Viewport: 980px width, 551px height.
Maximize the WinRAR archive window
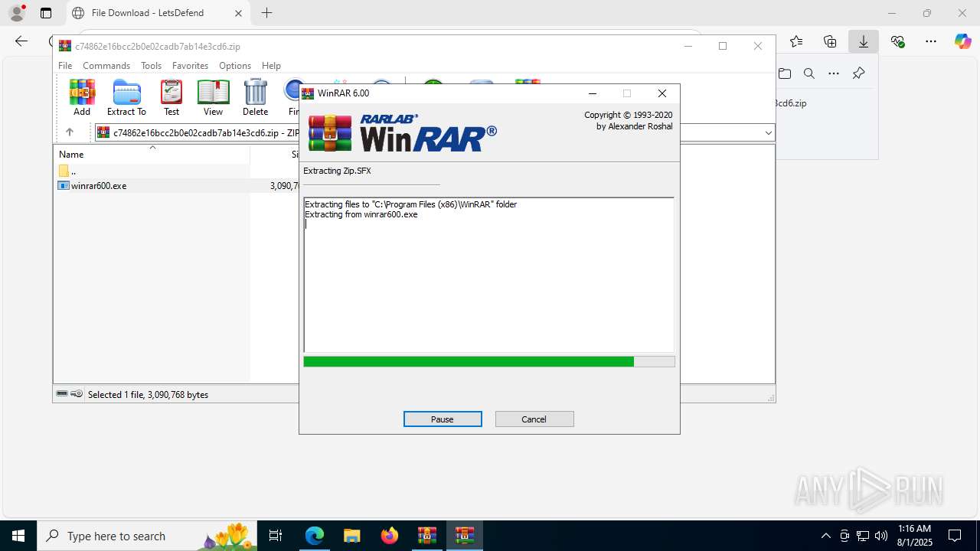tap(723, 46)
